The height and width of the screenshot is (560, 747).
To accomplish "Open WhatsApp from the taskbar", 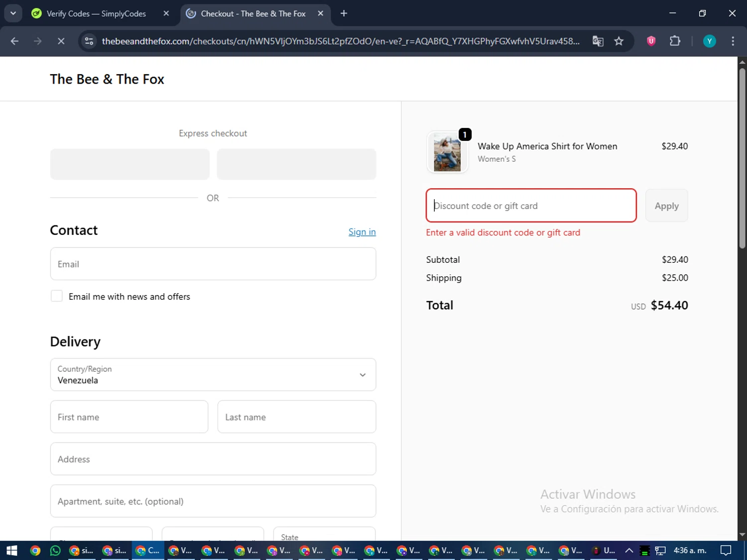I will (55, 551).
